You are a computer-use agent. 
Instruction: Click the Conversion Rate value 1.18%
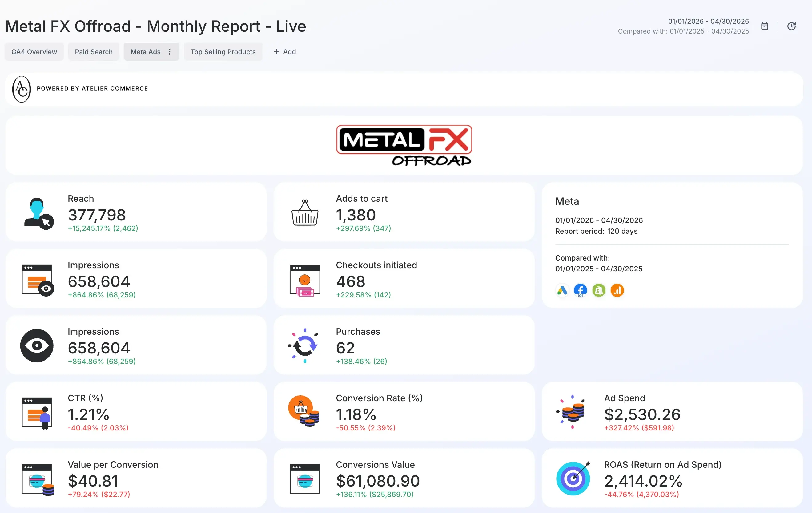[x=356, y=414]
